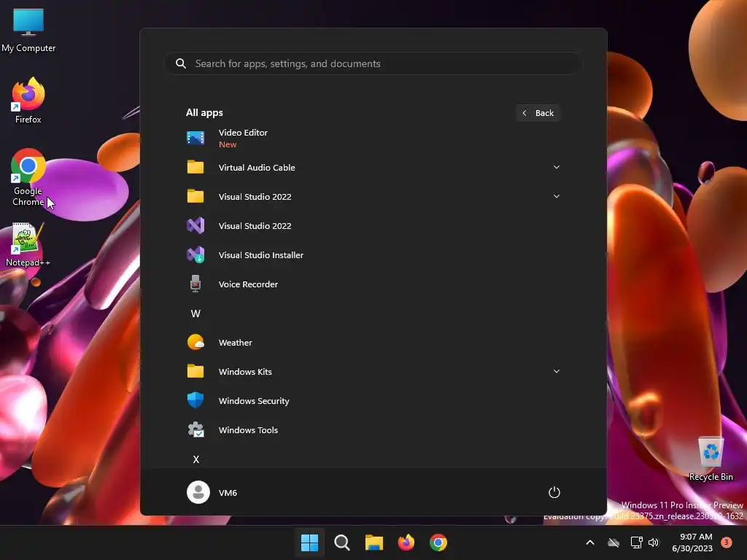Click the network tray icon
The width and height of the screenshot is (747, 560).
(636, 542)
